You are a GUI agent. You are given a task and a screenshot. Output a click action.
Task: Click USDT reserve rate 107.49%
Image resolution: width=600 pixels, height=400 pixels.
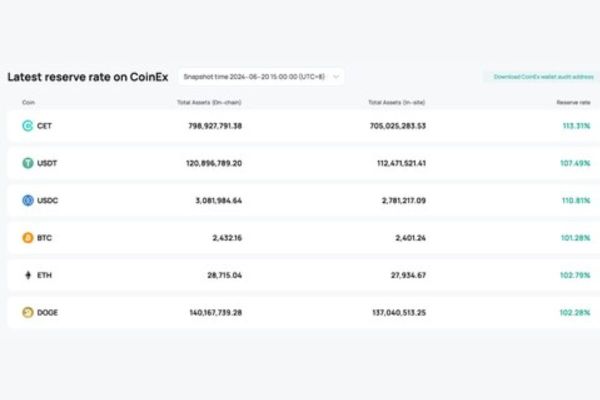point(575,163)
